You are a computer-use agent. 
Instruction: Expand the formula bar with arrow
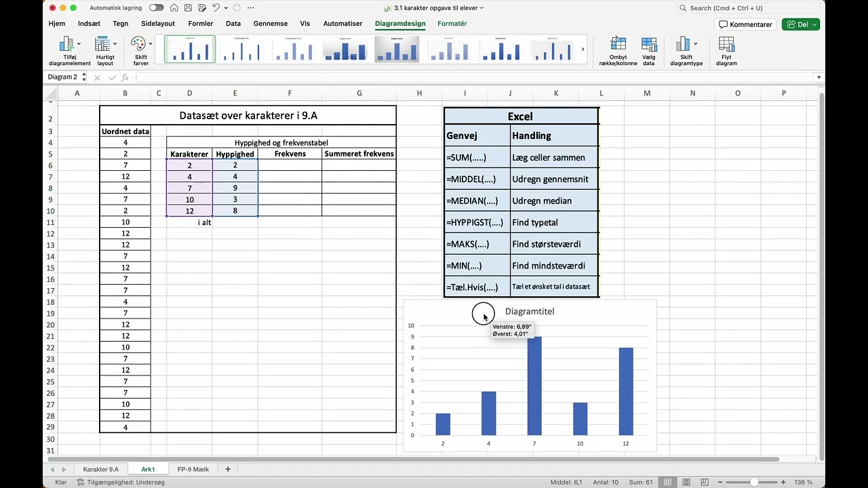pyautogui.click(x=818, y=77)
